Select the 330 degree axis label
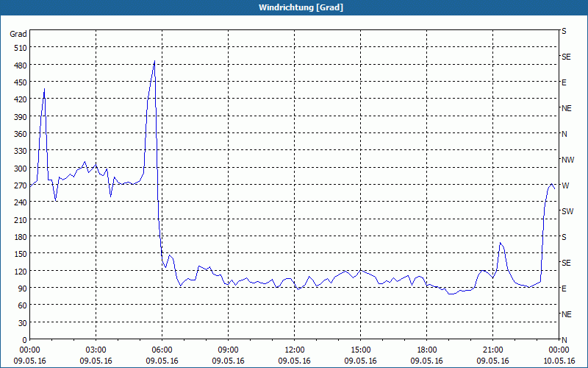 coord(21,151)
